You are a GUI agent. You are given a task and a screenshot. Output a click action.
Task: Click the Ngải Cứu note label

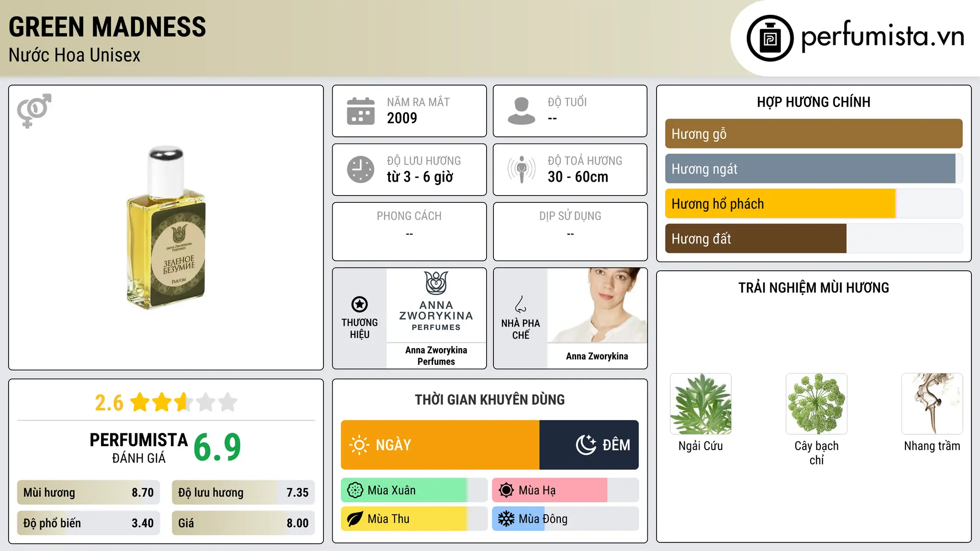click(x=701, y=446)
